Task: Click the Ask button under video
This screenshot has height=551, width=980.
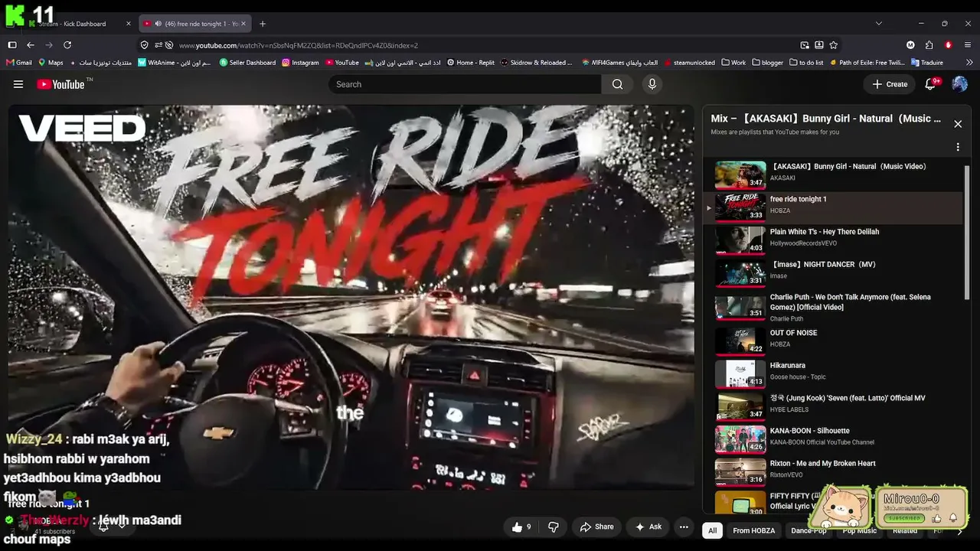Action: pos(648,527)
